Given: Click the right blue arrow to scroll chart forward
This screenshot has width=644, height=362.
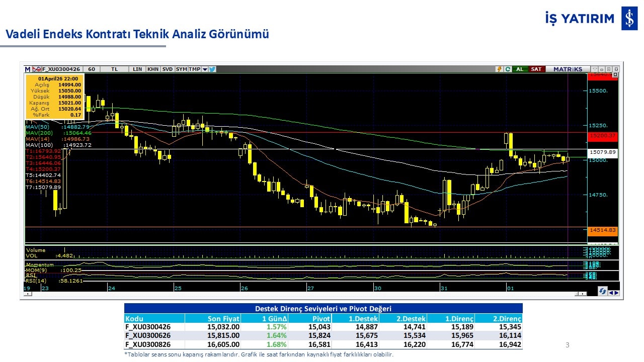Looking at the screenshot, I should (x=616, y=293).
